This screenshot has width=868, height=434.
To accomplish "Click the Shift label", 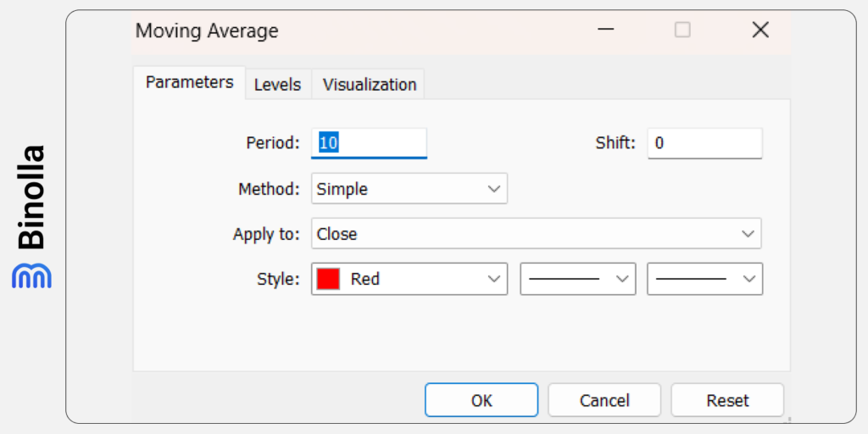I will pyautogui.click(x=615, y=143).
